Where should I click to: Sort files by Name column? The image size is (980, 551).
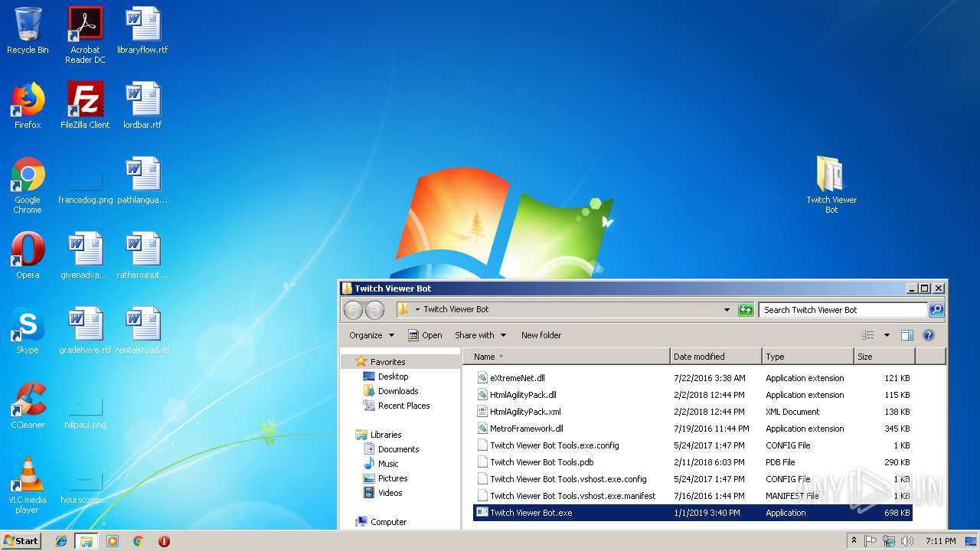pos(567,357)
